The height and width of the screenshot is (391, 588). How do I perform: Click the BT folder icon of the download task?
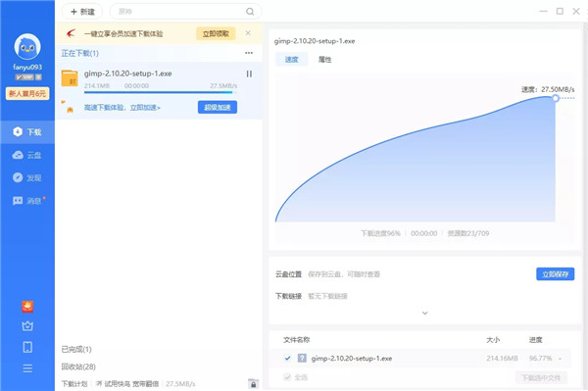pos(70,78)
